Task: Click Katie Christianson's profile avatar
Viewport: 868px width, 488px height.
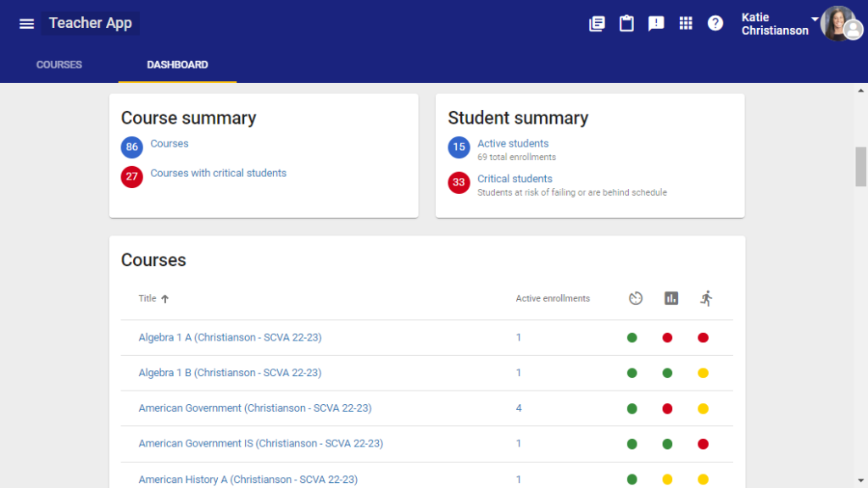Action: [x=838, y=24]
